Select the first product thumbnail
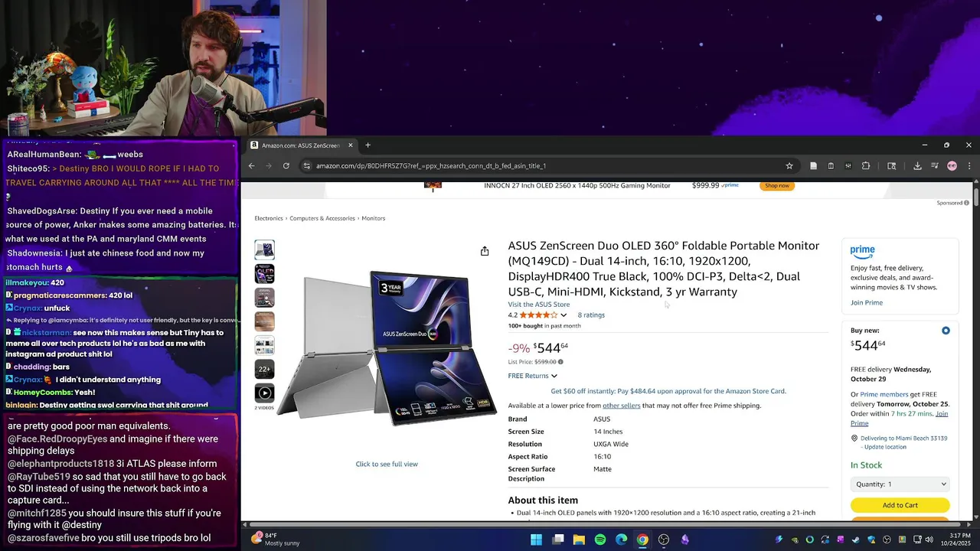Screen dimensions: 980x551 pos(264,249)
